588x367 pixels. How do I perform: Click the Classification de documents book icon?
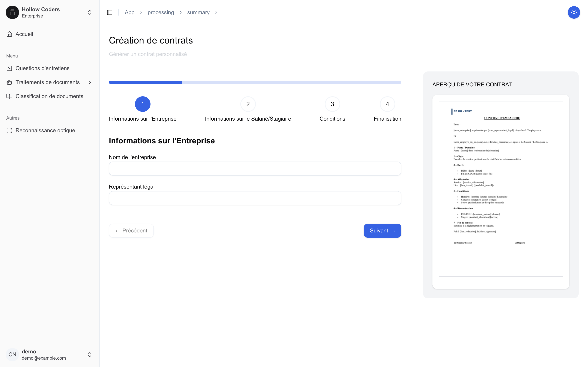[9, 96]
